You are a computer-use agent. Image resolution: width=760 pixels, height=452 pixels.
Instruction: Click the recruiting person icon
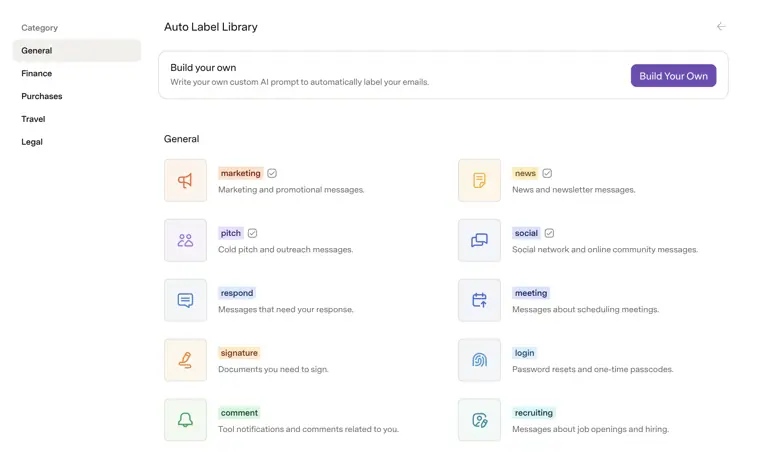click(479, 420)
